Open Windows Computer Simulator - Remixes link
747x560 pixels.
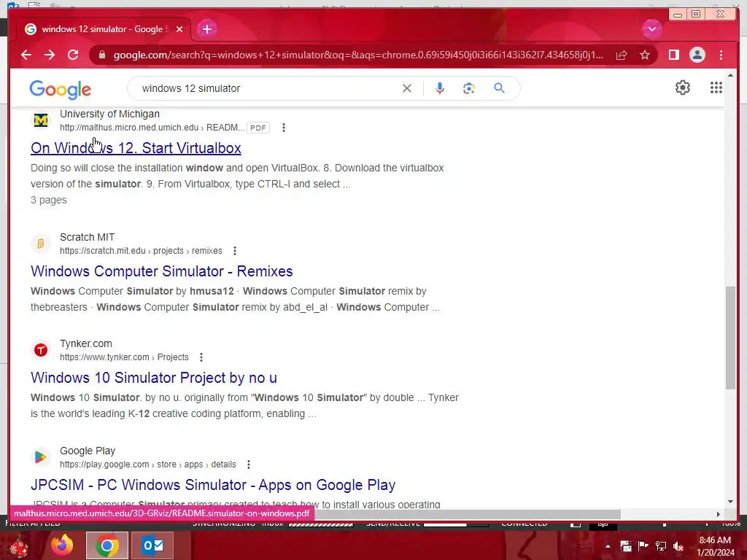[x=161, y=271]
